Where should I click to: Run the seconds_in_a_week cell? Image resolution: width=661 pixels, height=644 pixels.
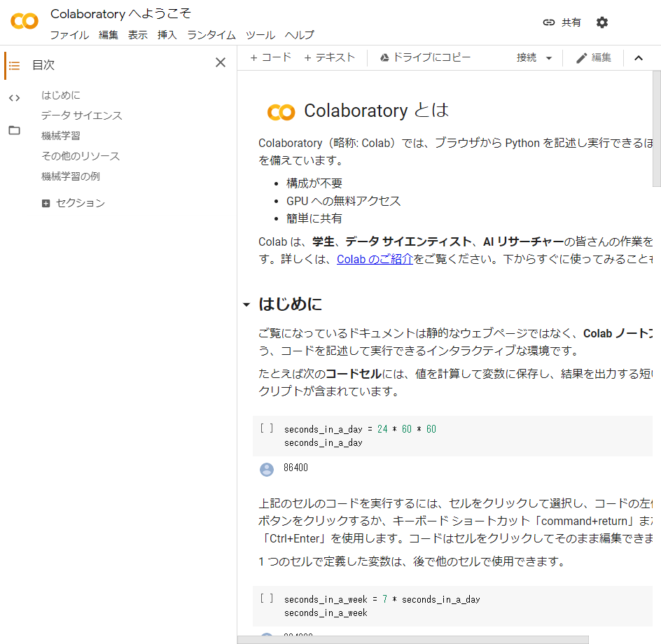266,598
